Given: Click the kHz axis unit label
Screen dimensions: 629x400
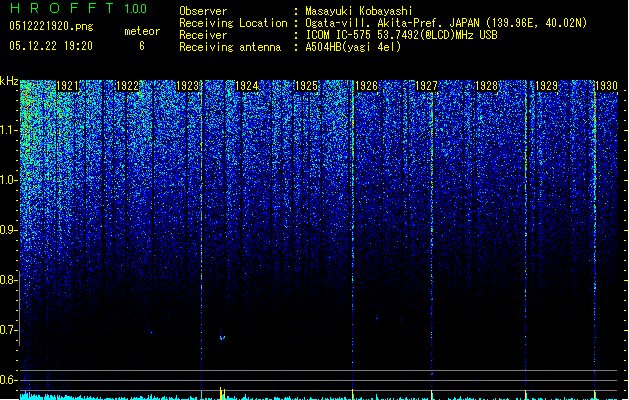Looking at the screenshot, I should click(9, 81).
